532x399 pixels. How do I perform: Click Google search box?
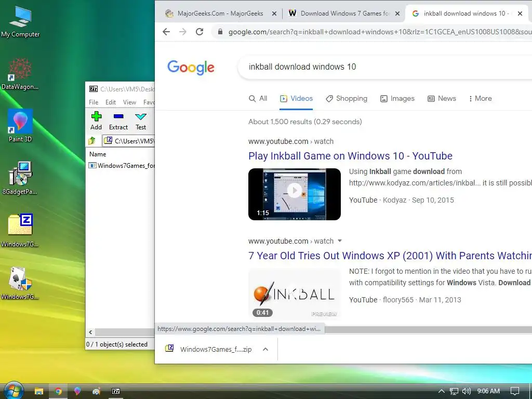[385, 67]
